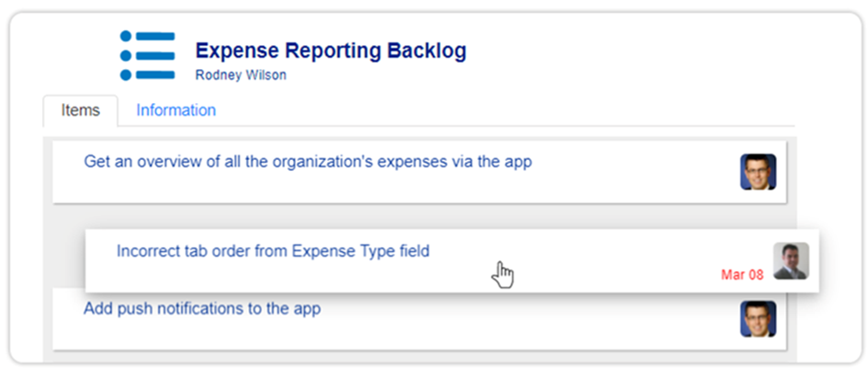Click bottom bar of the backlog icon
The width and height of the screenshot is (868, 378).
pyautogui.click(x=155, y=74)
